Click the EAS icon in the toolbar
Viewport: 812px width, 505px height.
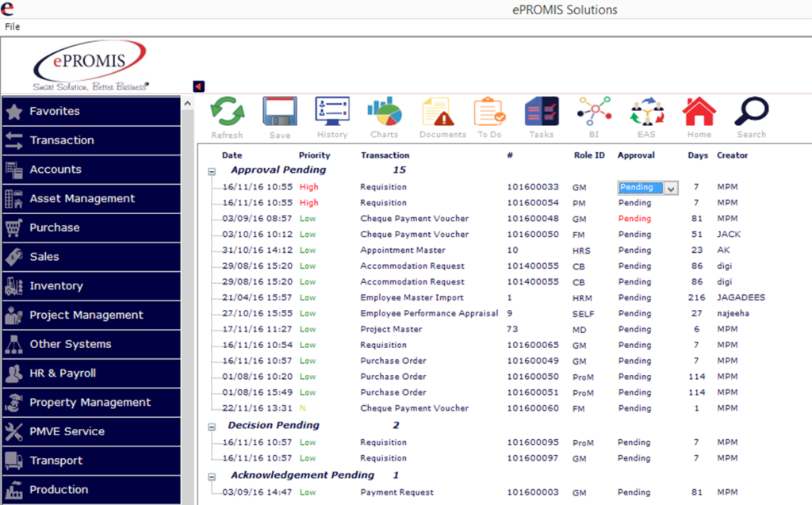click(646, 113)
